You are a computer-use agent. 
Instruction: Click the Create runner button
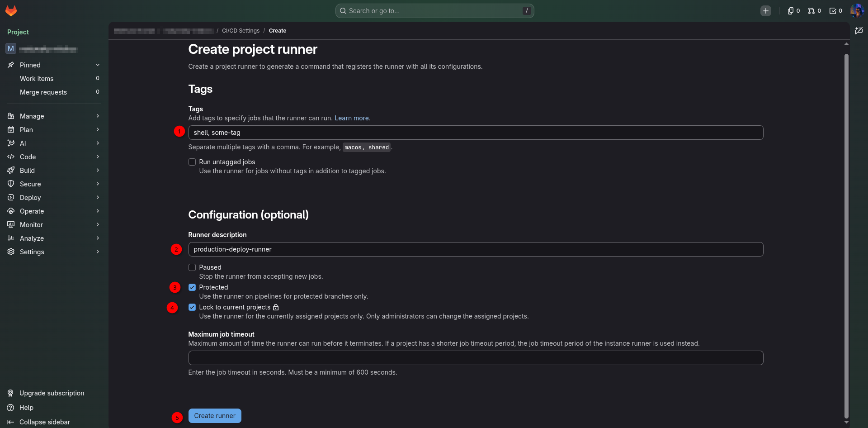point(215,416)
